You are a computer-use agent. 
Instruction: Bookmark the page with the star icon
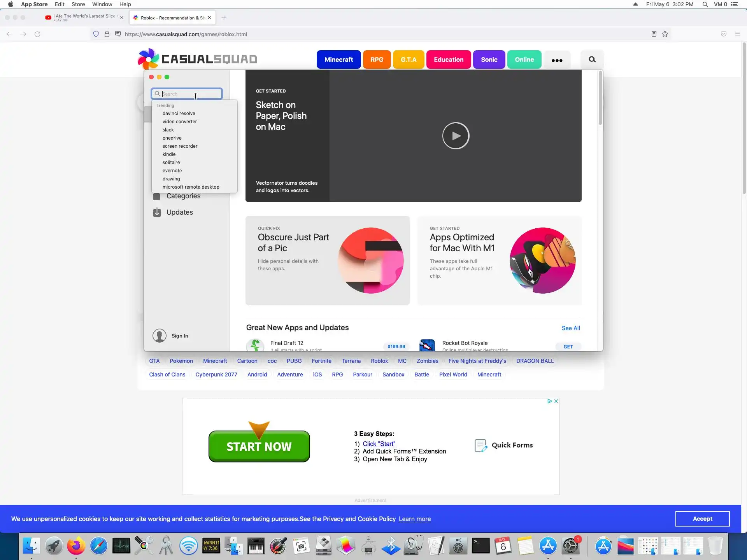pos(665,34)
